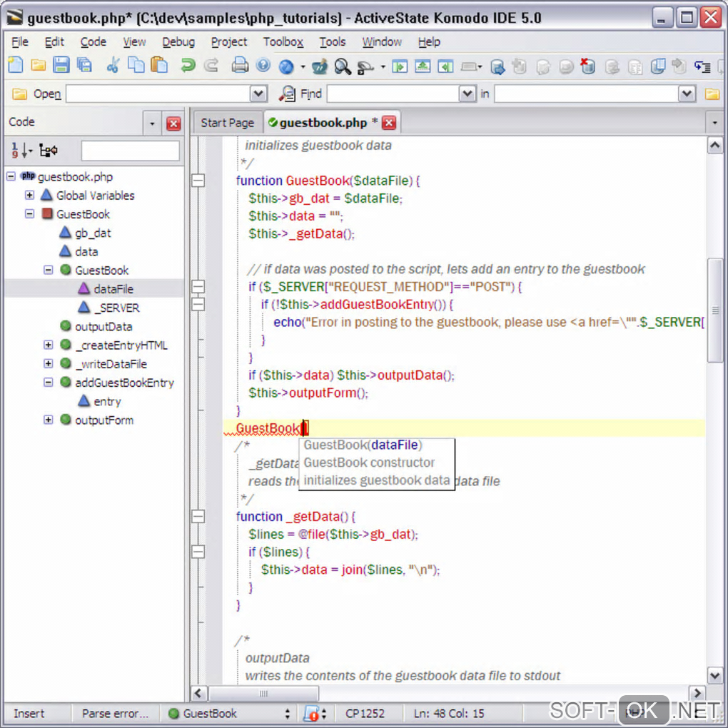Click the Code panel filter input field
Viewport: 728px width, 728px height.
(x=130, y=151)
